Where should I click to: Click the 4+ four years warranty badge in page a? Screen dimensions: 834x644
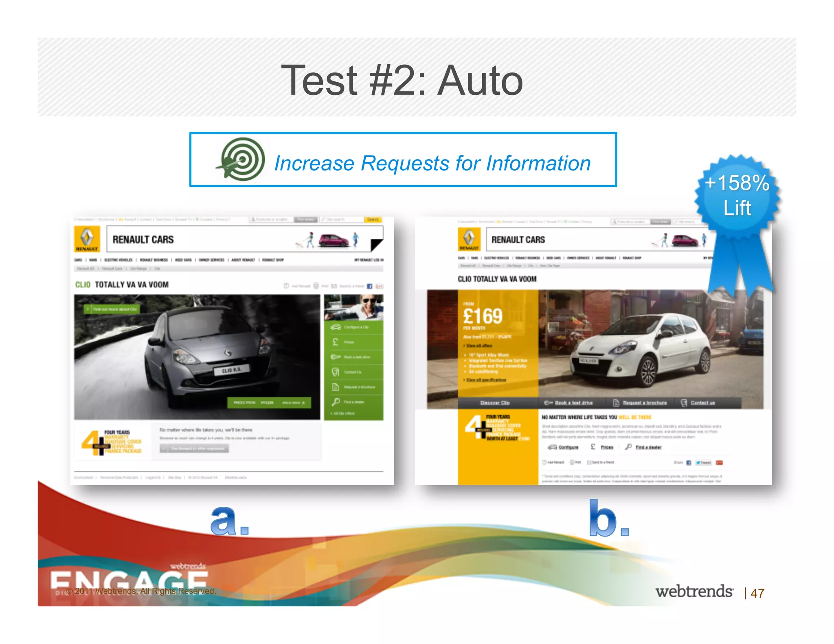[112, 442]
